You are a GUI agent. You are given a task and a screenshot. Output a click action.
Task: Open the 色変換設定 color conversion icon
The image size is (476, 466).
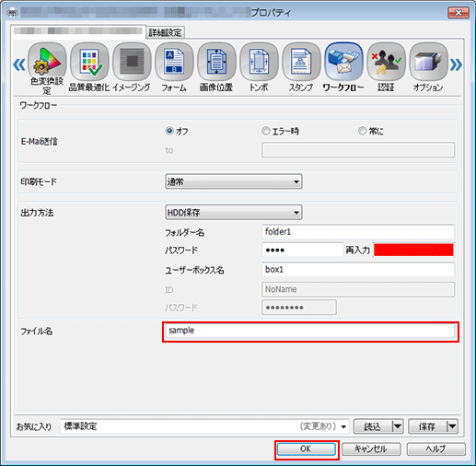click(47, 62)
